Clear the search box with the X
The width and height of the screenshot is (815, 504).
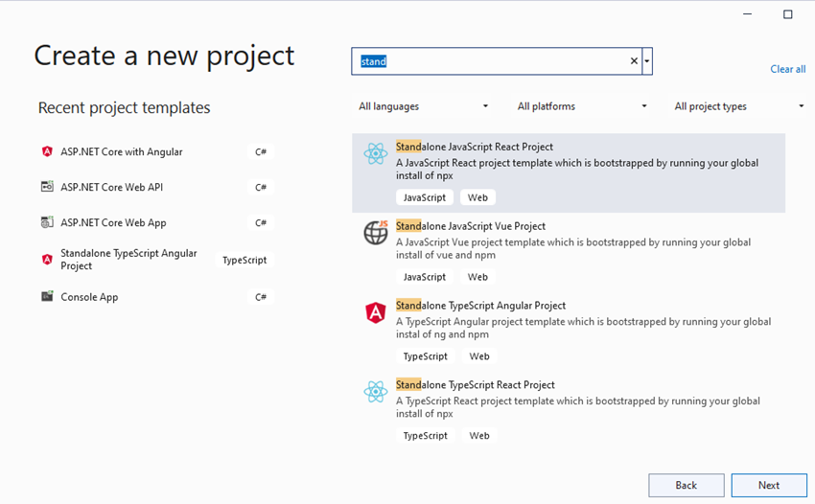pyautogui.click(x=634, y=61)
